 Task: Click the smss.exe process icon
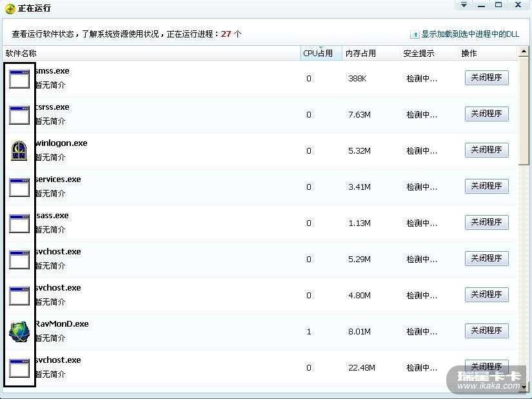point(19,79)
